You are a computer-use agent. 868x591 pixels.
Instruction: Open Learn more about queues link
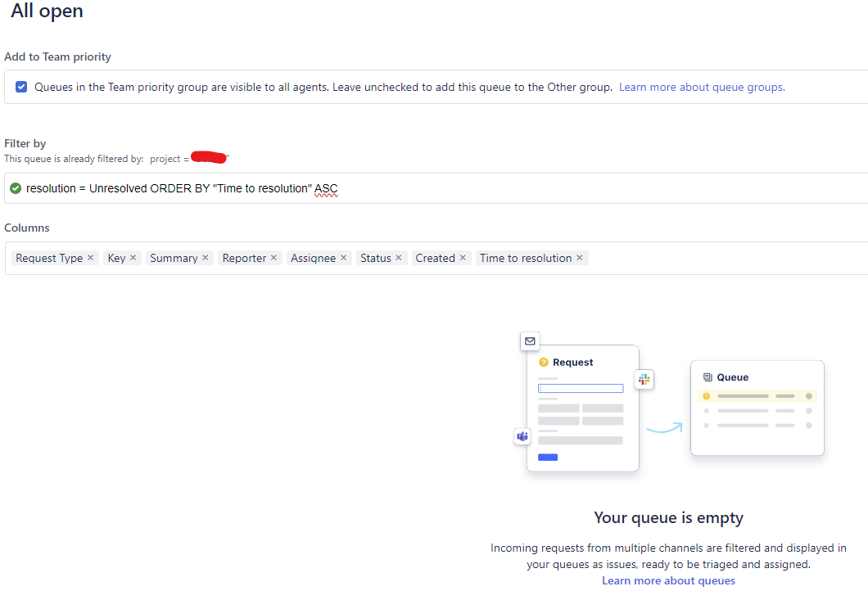coord(669,580)
